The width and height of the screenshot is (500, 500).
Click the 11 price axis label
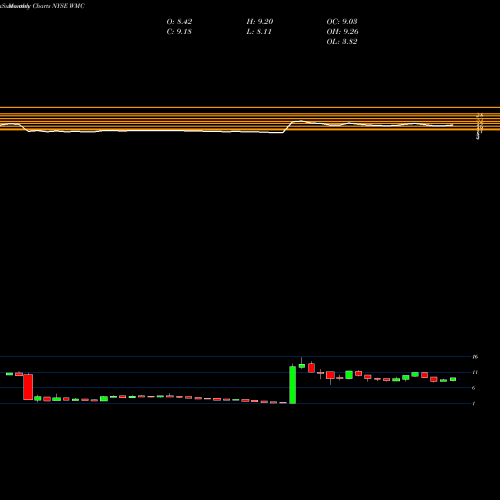(475, 372)
